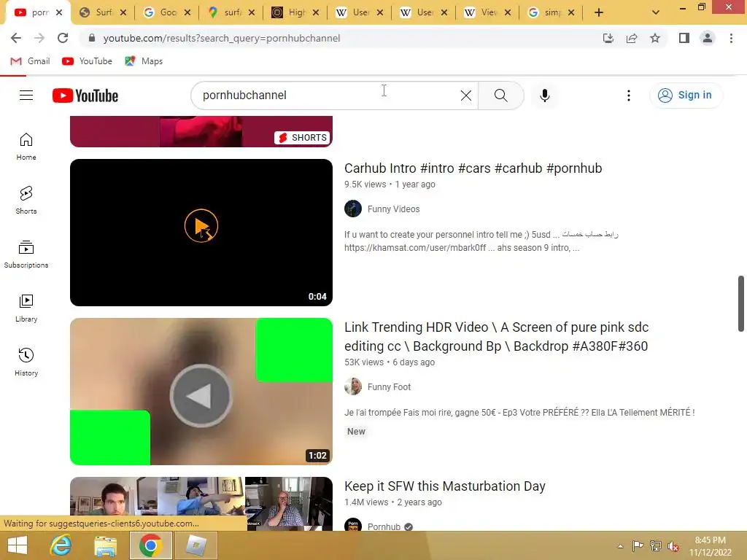The height and width of the screenshot is (560, 747).
Task: Start voice search with microphone icon
Action: [x=544, y=96]
